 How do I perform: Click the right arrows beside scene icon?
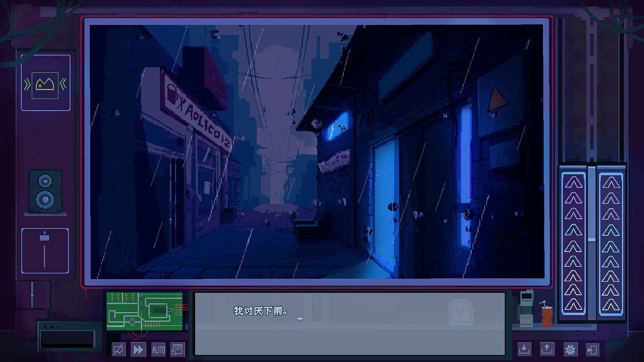click(63, 84)
